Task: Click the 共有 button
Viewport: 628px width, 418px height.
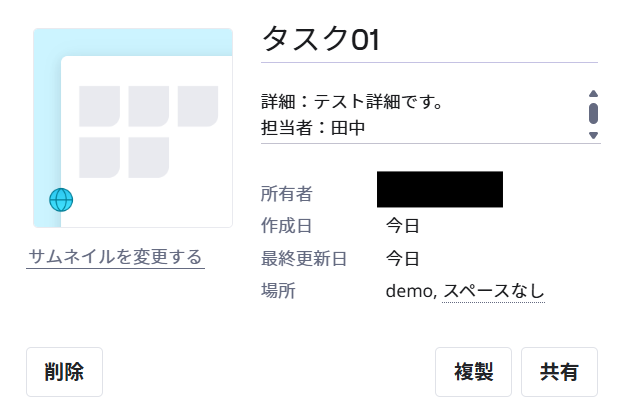Action: (x=559, y=372)
